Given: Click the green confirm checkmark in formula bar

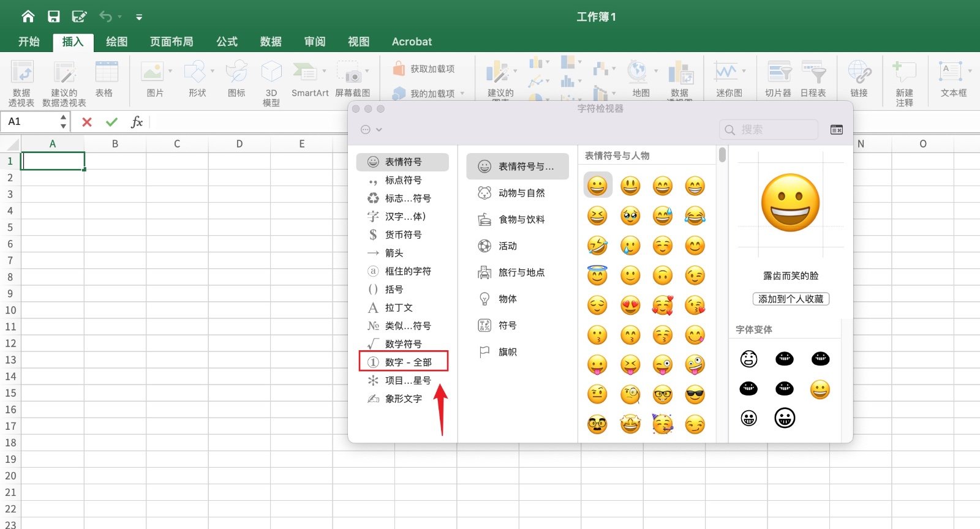Looking at the screenshot, I should 111,122.
